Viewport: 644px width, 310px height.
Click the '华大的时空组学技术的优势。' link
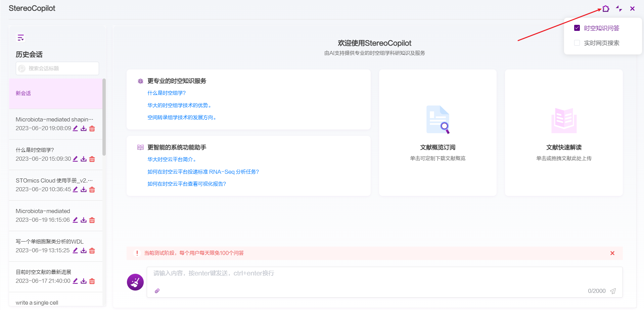coord(180,105)
